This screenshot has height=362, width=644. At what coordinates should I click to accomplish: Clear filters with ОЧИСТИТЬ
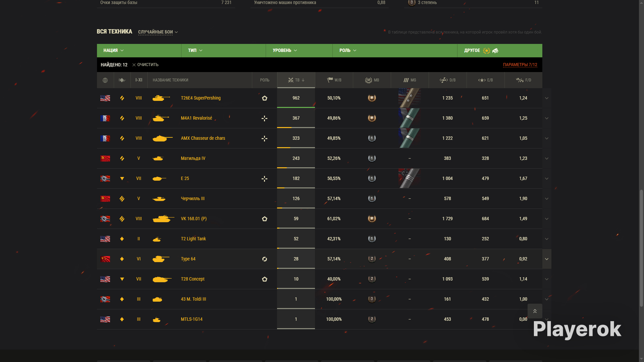(x=145, y=65)
